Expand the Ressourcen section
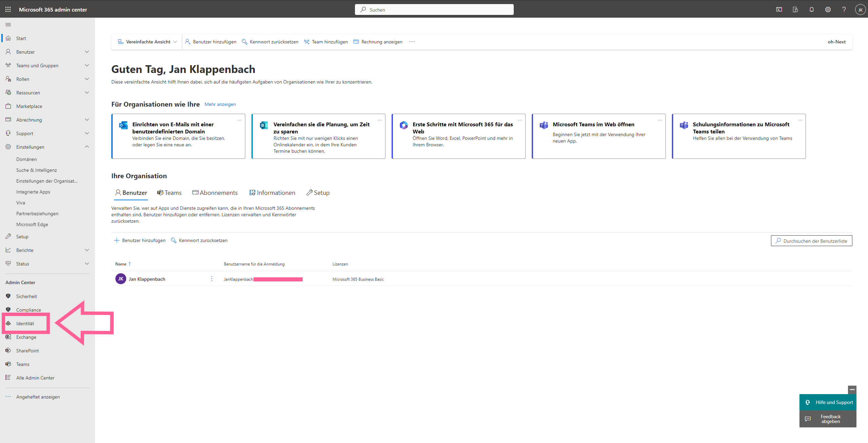This screenshot has width=868, height=443. (87, 92)
